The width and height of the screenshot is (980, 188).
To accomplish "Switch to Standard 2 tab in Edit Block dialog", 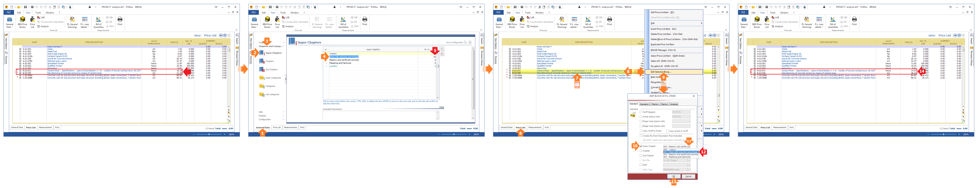I will click(645, 104).
